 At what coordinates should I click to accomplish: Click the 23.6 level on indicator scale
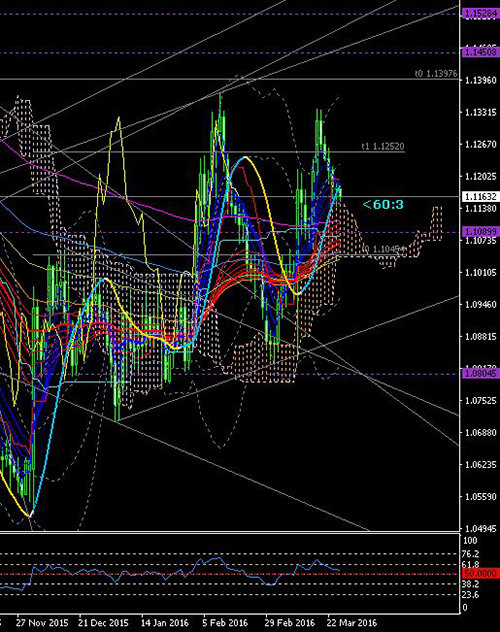tap(471, 595)
